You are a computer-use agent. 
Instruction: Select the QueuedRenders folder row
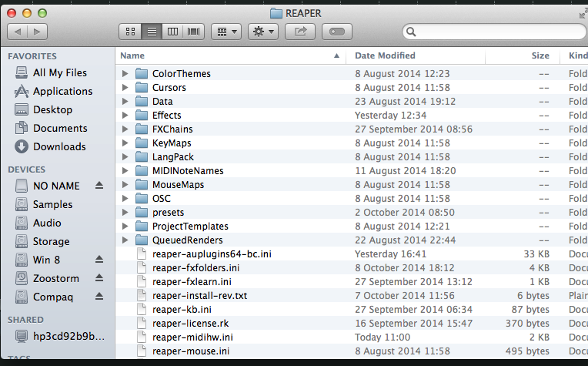click(x=352, y=240)
